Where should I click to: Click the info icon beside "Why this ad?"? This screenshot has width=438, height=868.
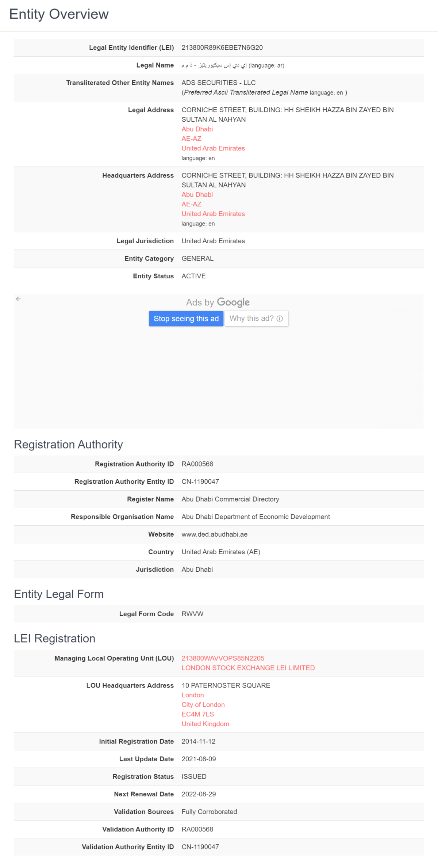[x=280, y=319]
